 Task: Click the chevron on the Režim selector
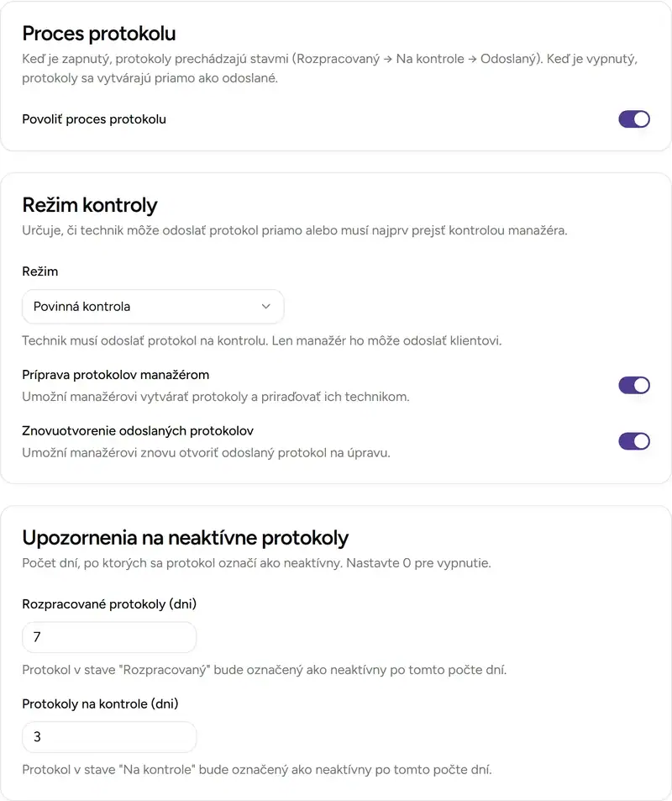tap(266, 307)
